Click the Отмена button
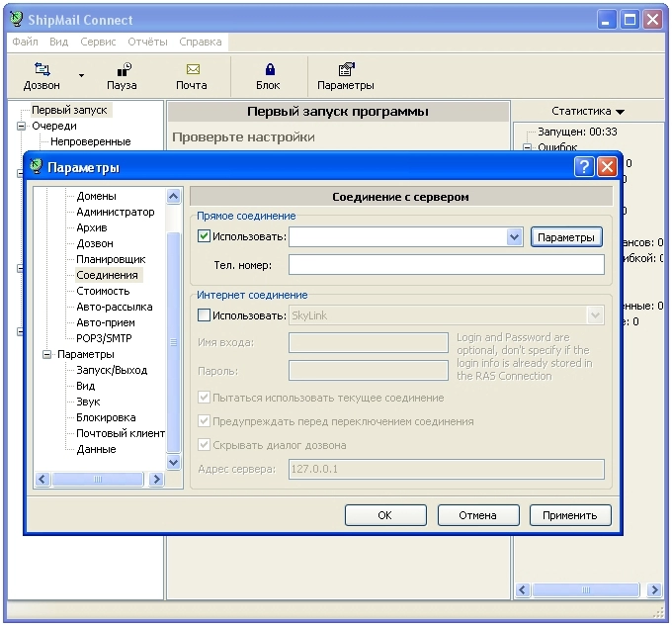Screen dimensions: 672x627 (478, 515)
